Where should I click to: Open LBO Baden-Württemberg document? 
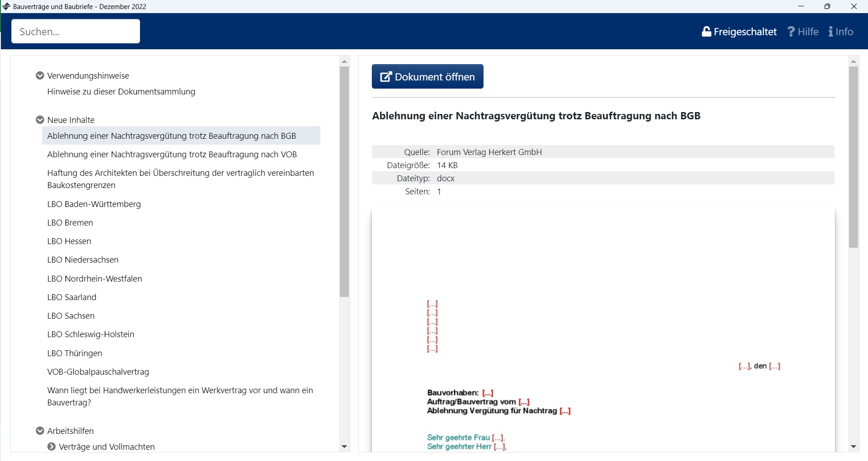[x=94, y=204]
